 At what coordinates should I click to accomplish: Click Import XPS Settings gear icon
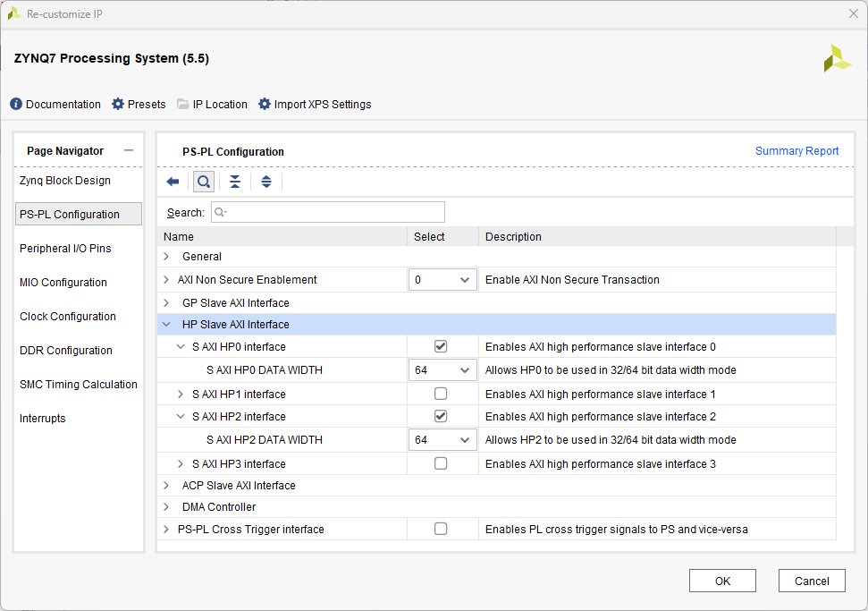coord(265,105)
